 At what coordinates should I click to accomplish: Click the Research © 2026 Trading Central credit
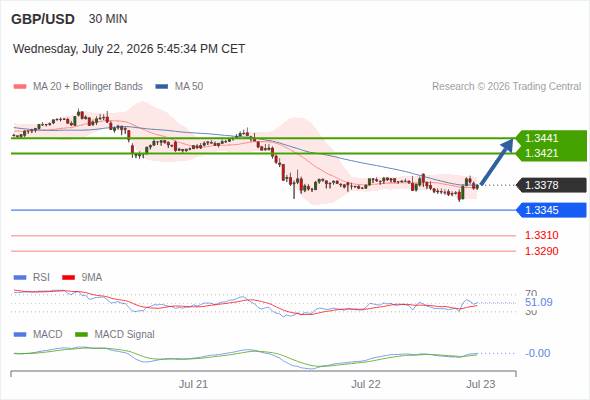click(x=506, y=87)
